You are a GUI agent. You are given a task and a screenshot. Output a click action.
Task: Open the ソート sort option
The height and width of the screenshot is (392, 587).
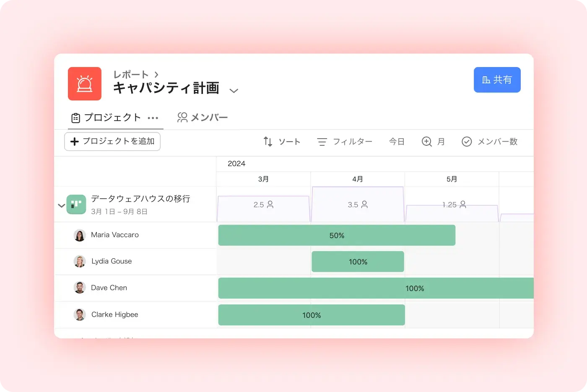click(x=282, y=142)
